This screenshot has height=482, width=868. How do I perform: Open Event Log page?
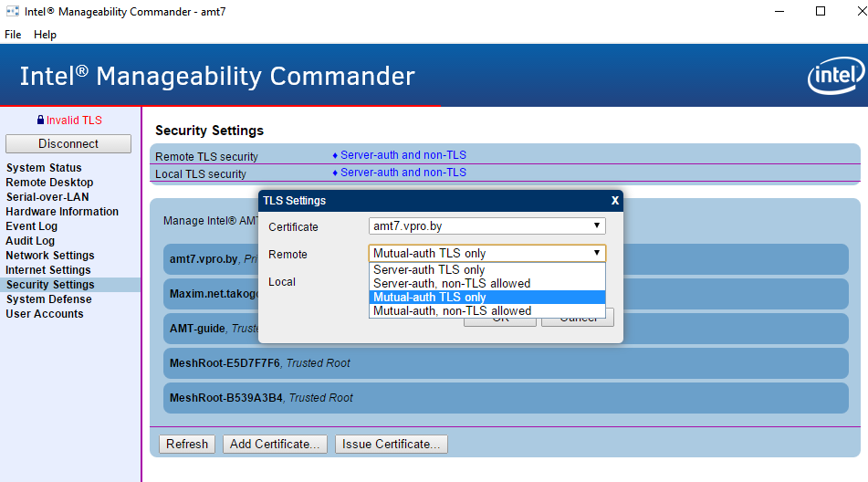tap(32, 225)
